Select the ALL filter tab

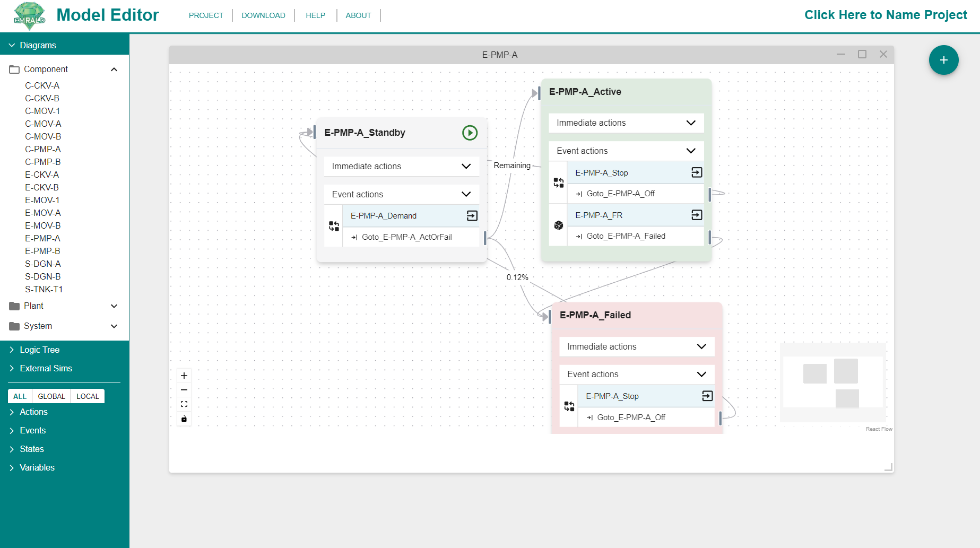coord(20,396)
